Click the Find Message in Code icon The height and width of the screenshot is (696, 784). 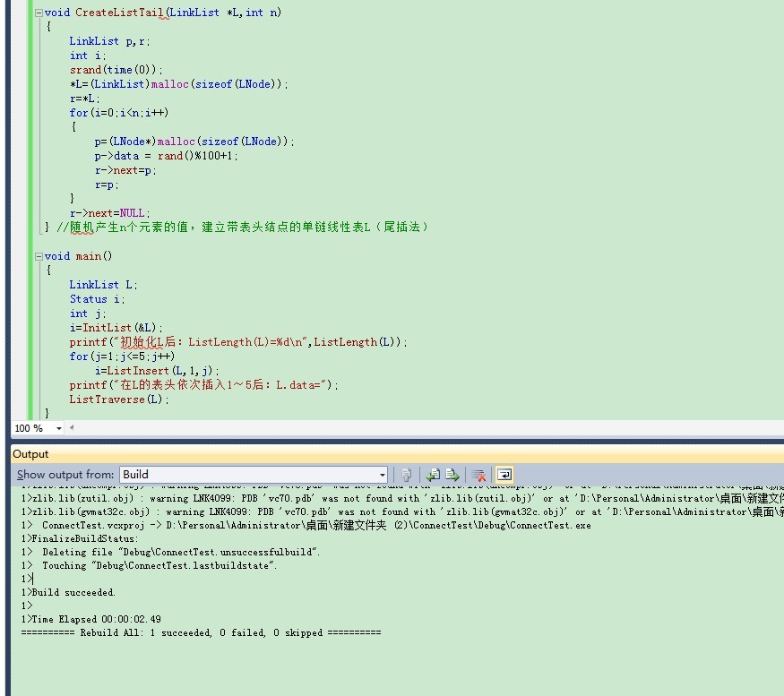click(407, 475)
